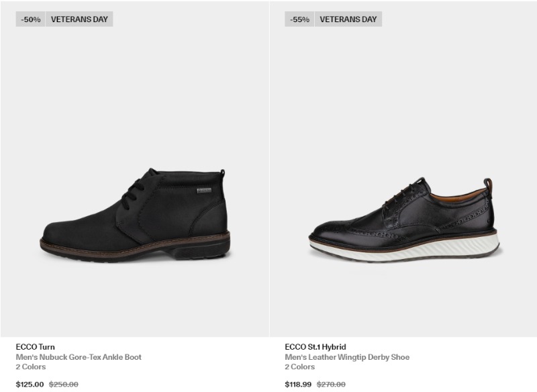
Task: Click Men's Nubuck Gore-Tex Ankle Boot description
Action: pyautogui.click(x=79, y=357)
